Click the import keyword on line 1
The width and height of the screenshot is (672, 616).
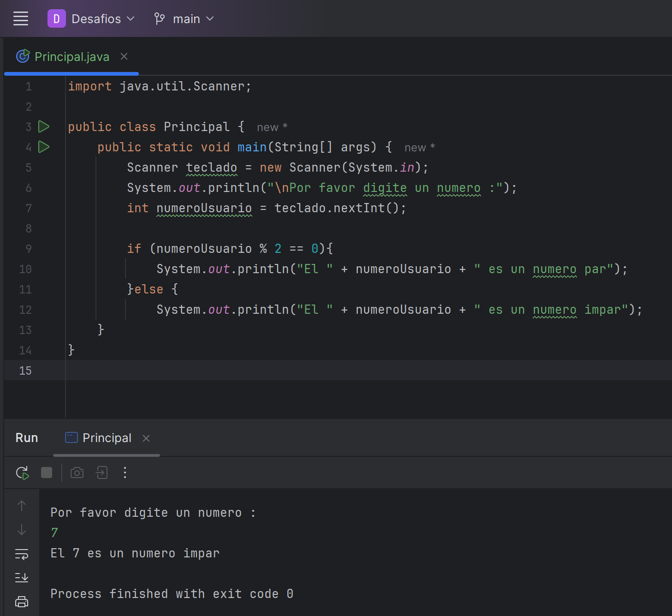click(90, 86)
